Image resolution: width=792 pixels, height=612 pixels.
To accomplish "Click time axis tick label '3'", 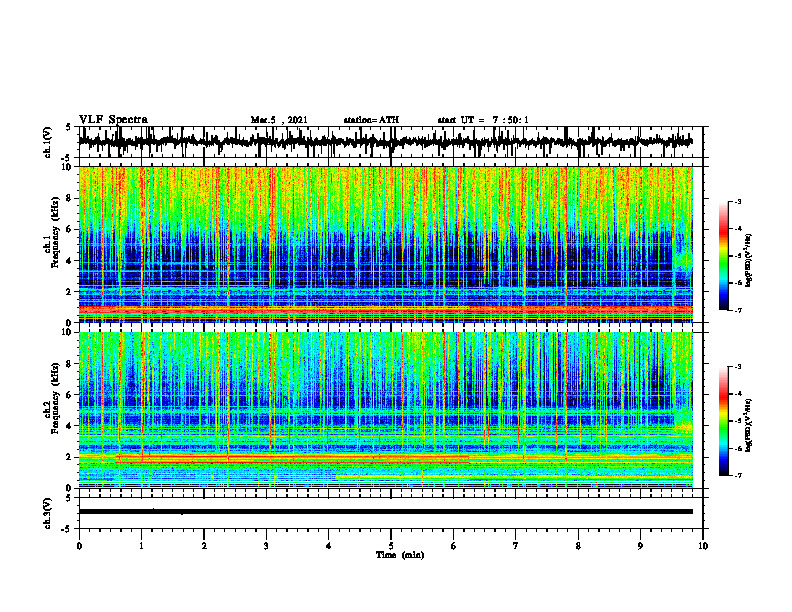I will tap(266, 546).
